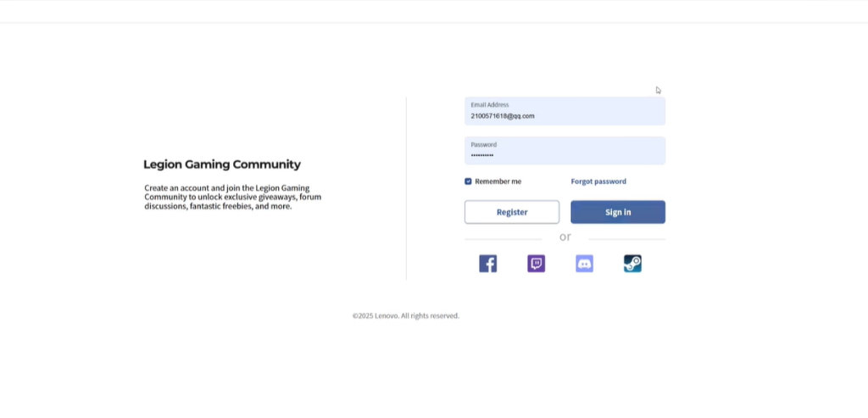
Task: Click the "Remember me" label text
Action: (x=498, y=181)
